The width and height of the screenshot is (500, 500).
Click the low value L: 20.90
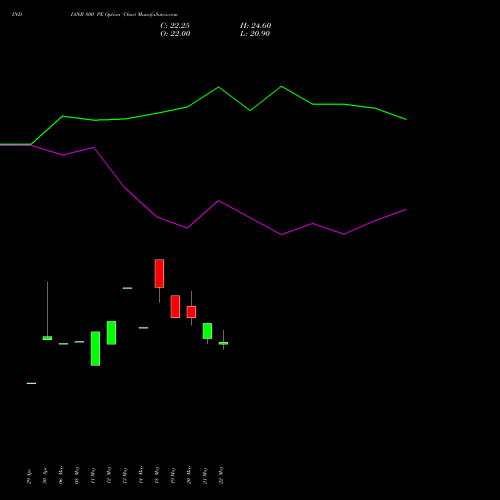point(255,34)
